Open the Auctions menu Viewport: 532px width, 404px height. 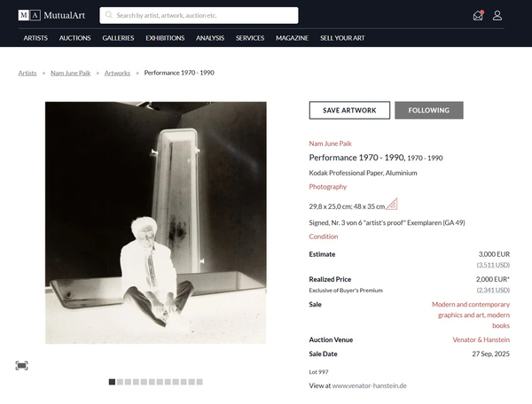coord(75,38)
